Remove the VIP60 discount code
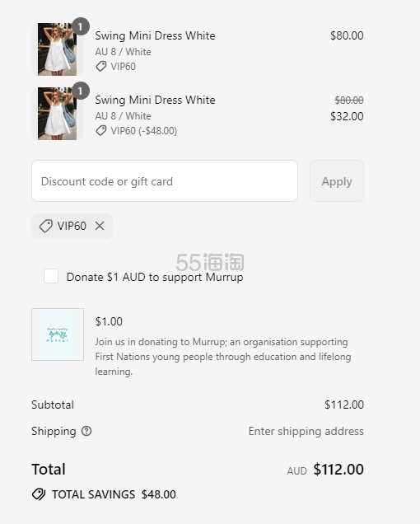This screenshot has height=524, width=420. pyautogui.click(x=100, y=226)
